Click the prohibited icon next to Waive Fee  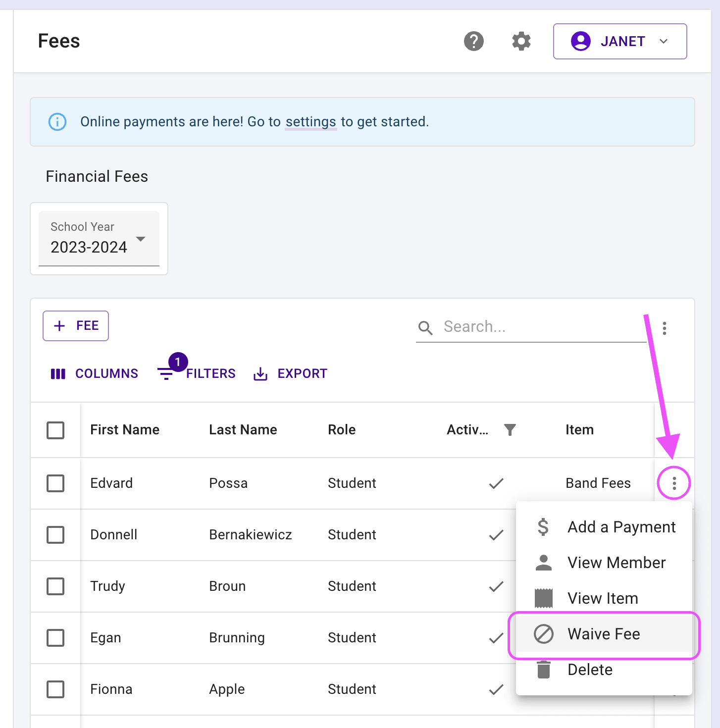(543, 634)
